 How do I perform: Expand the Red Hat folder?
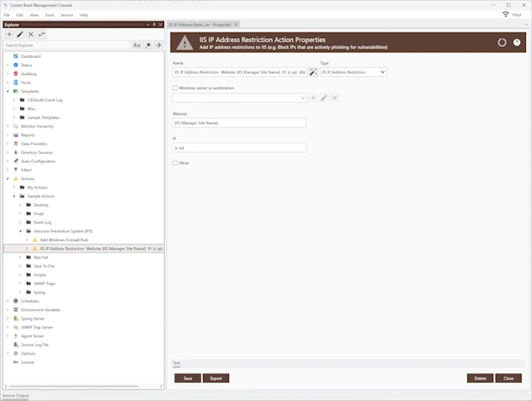tap(21, 258)
